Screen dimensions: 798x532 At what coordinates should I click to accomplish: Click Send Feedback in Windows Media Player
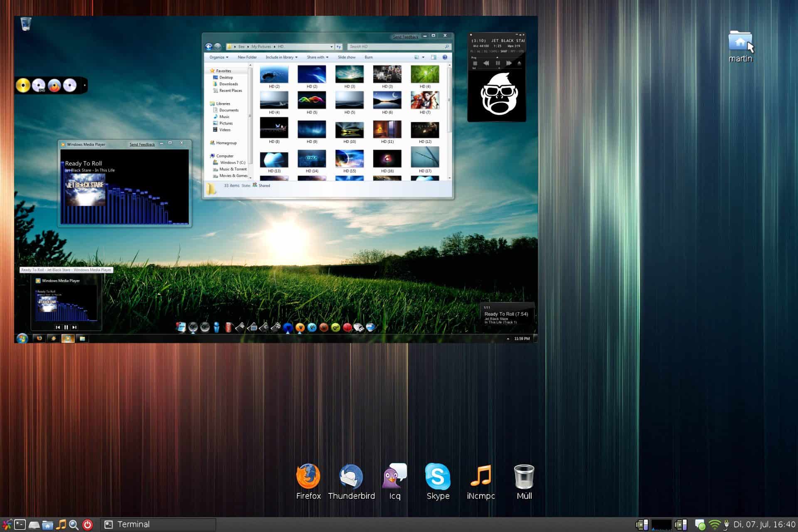pos(142,144)
